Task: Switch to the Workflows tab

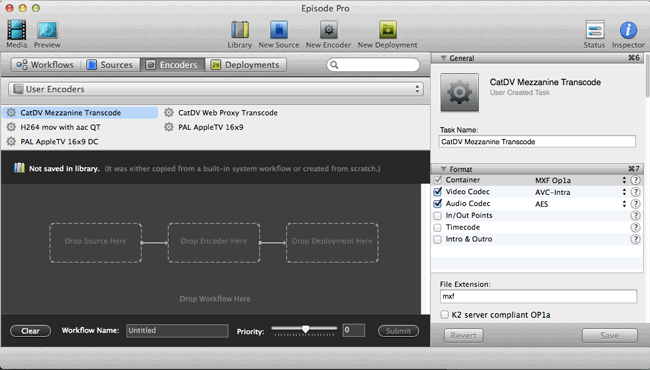Action: tap(45, 65)
